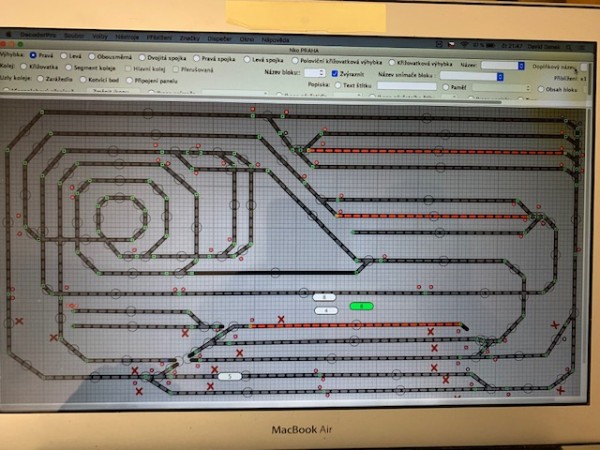The width and height of the screenshot is (600, 450).
Task: Select Poloviční křižovatková výhybka option
Action: [x=295, y=60]
